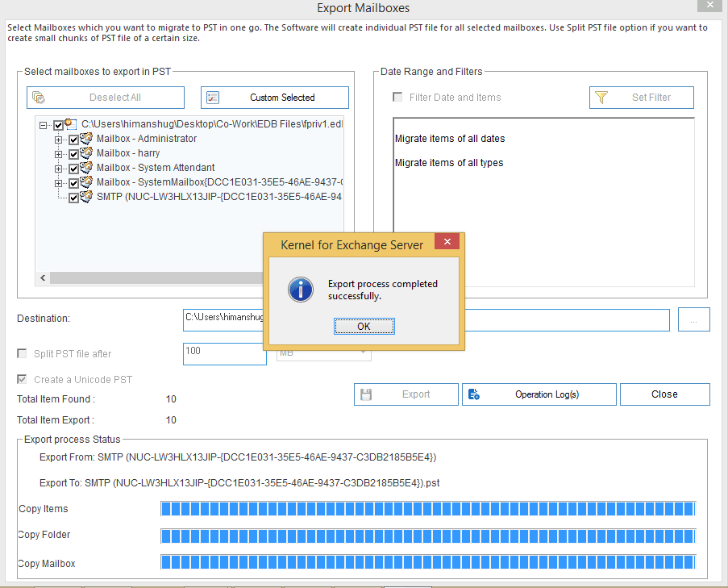The width and height of the screenshot is (728, 588).
Task: Click the 'Migrate items of all types' text
Action: [449, 163]
